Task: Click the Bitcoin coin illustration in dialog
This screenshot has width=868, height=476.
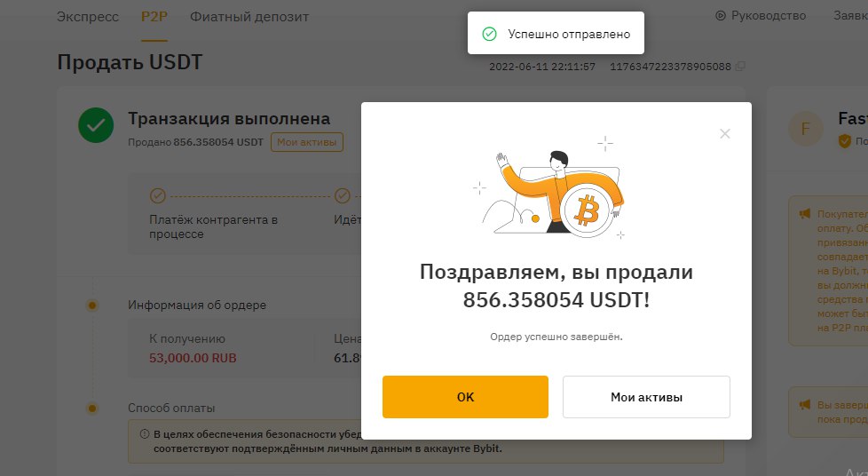Action: tap(587, 211)
